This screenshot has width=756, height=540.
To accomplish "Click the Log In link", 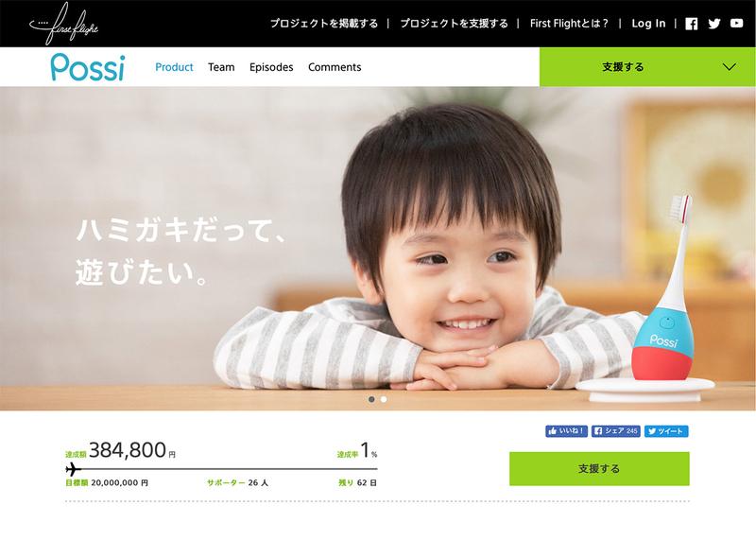I will 648,23.
